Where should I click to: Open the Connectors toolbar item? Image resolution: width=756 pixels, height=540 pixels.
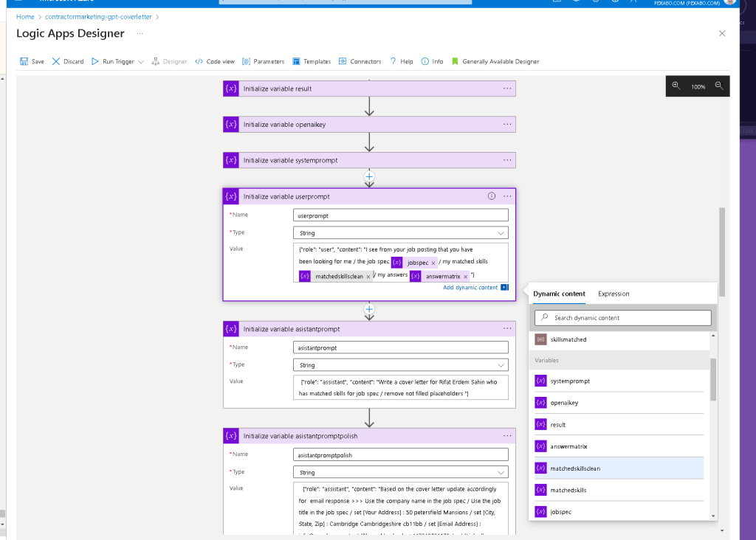click(360, 61)
